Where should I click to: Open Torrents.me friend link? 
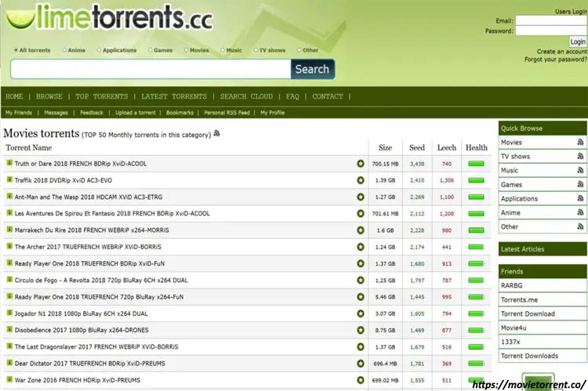pyautogui.click(x=519, y=299)
